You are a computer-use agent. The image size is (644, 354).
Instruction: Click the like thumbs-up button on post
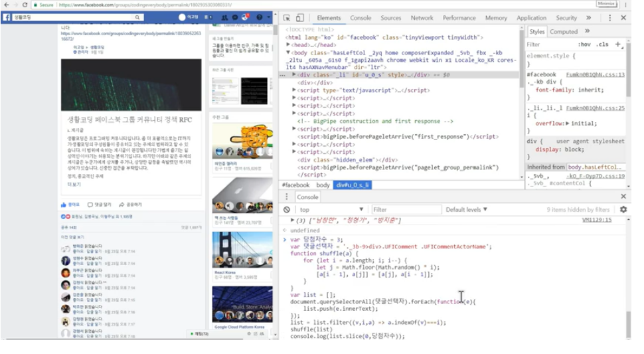coord(70,205)
